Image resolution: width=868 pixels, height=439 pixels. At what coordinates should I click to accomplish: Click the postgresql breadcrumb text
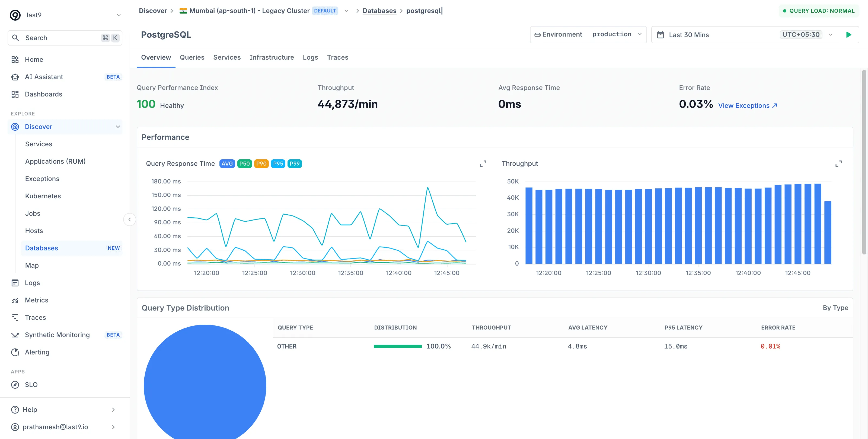click(x=423, y=11)
